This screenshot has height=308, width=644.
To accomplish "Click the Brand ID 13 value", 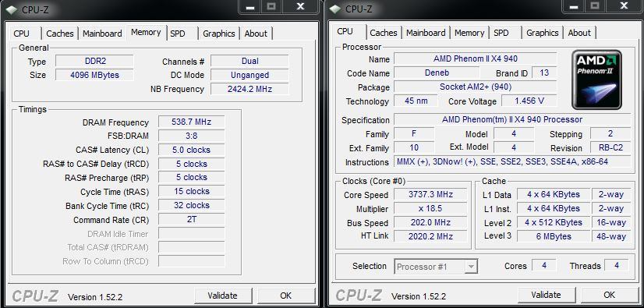I will (x=545, y=73).
